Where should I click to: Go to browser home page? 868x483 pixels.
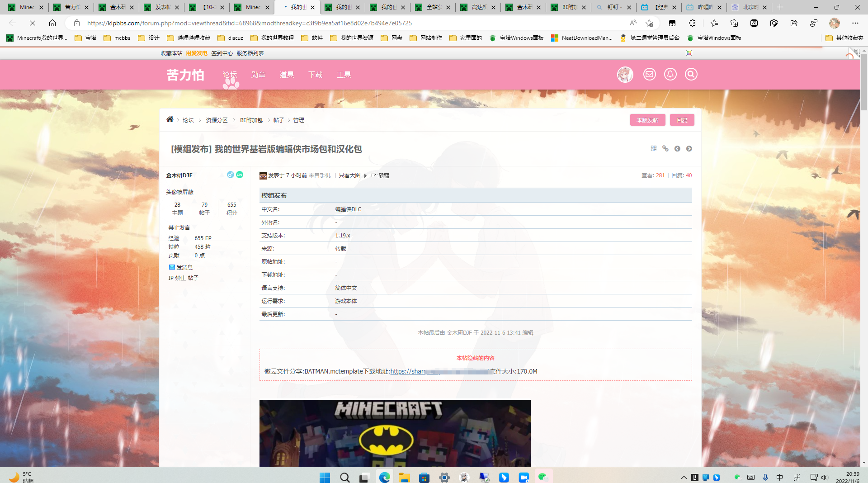click(52, 23)
